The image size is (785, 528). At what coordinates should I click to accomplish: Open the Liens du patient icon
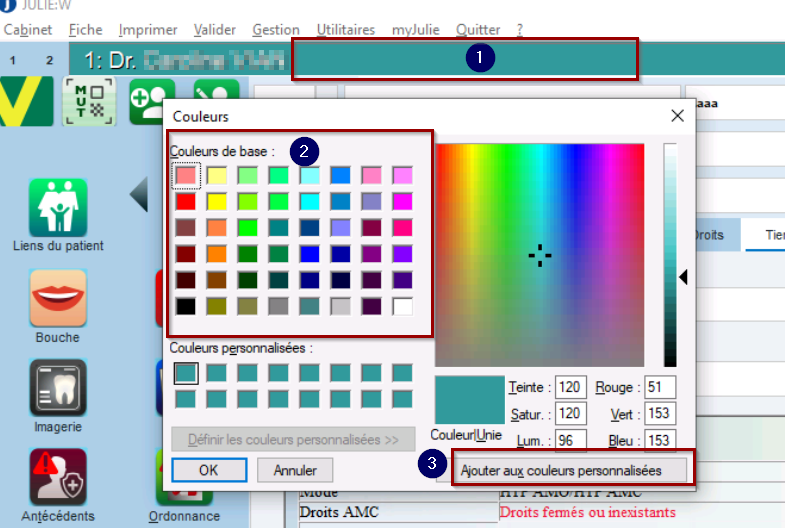[x=58, y=208]
